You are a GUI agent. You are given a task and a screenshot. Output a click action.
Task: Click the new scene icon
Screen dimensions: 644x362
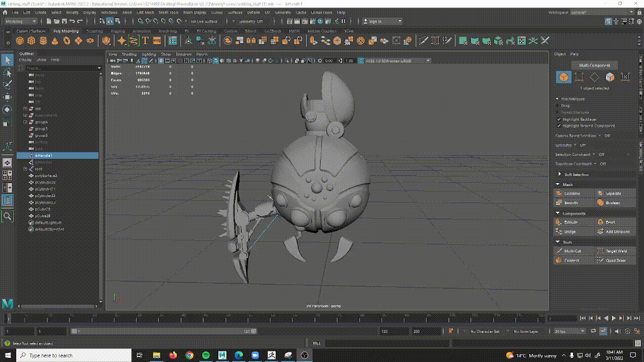pyautogui.click(x=48, y=21)
